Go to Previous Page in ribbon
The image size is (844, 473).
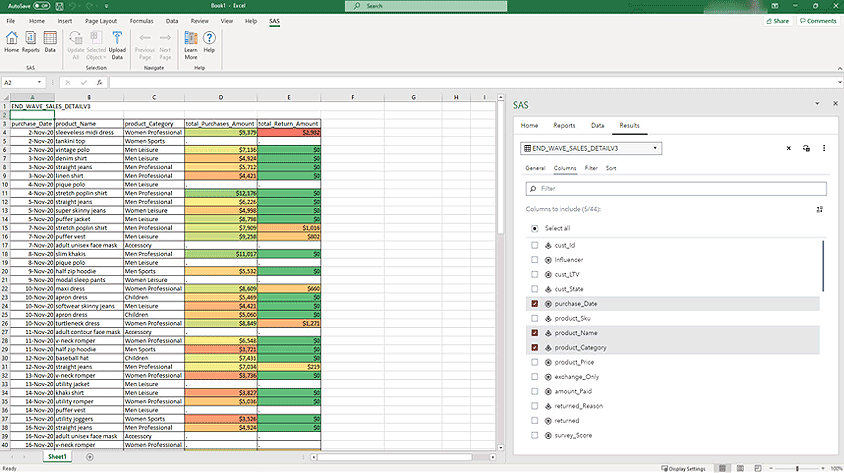click(145, 45)
